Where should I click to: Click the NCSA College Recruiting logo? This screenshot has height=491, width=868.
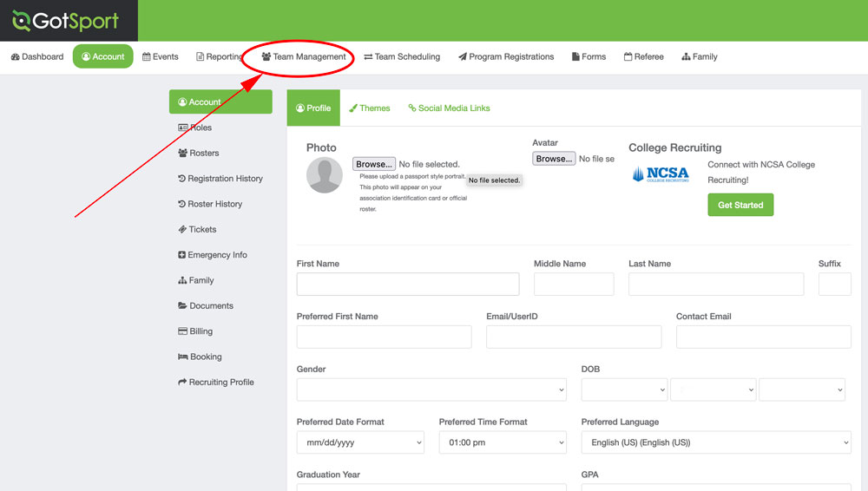(661, 174)
